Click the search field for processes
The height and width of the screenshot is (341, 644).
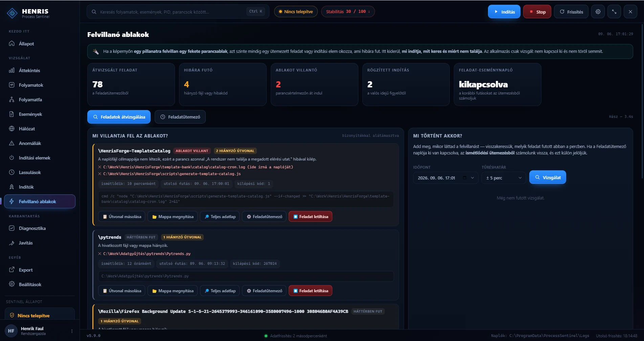coord(178,12)
